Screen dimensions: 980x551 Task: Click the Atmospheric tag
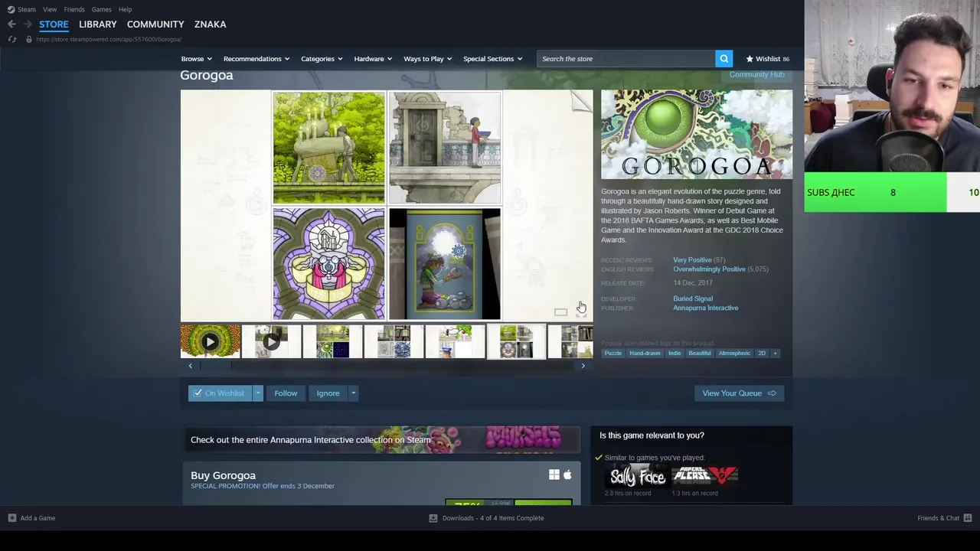(734, 354)
